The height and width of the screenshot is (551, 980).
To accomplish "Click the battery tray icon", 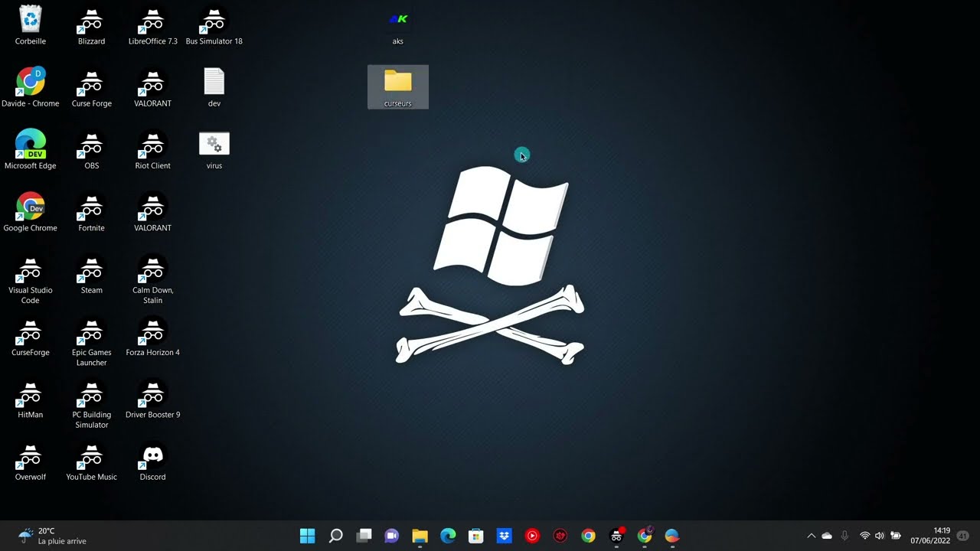I will pos(896,536).
